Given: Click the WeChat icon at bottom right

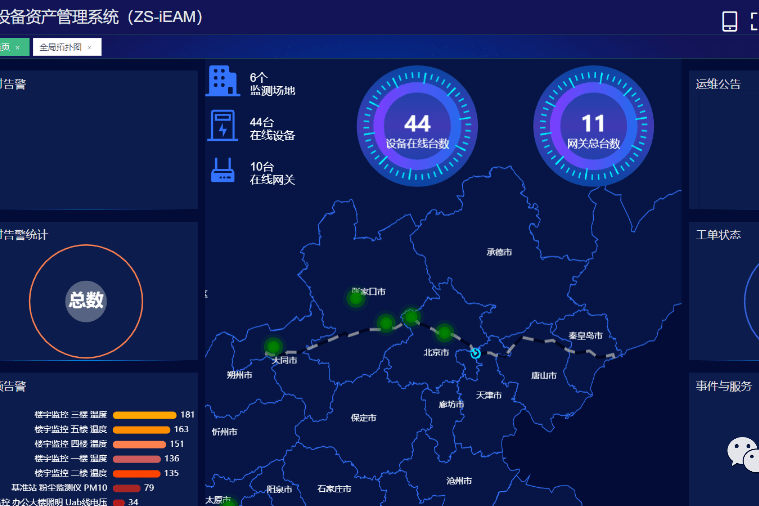Looking at the screenshot, I should point(742,453).
